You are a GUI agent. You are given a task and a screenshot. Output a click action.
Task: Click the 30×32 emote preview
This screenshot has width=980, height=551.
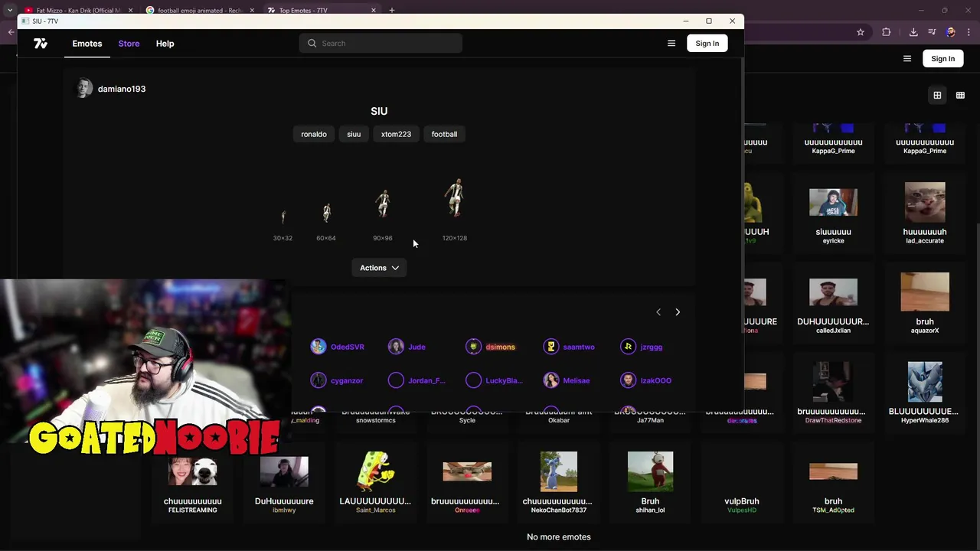tap(283, 217)
